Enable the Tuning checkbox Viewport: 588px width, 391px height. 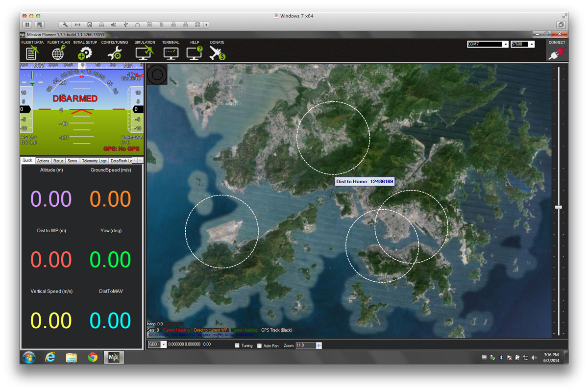[237, 345]
